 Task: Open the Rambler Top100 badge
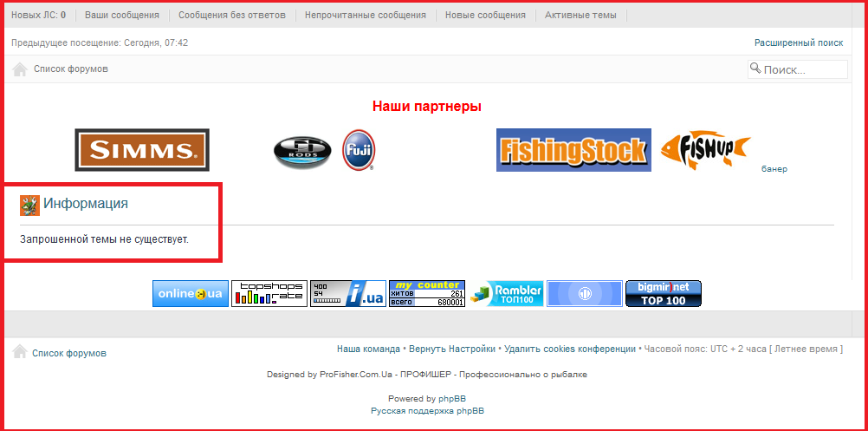point(506,294)
